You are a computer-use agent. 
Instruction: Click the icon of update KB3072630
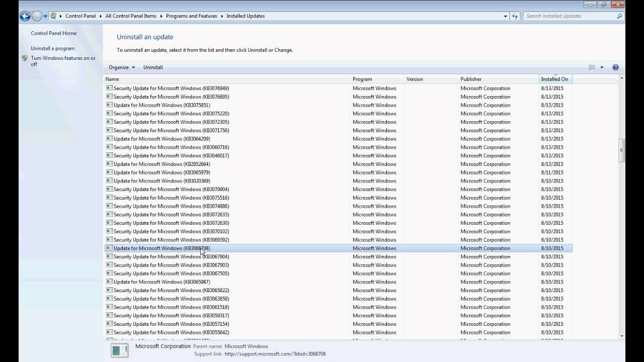pyautogui.click(x=109, y=223)
